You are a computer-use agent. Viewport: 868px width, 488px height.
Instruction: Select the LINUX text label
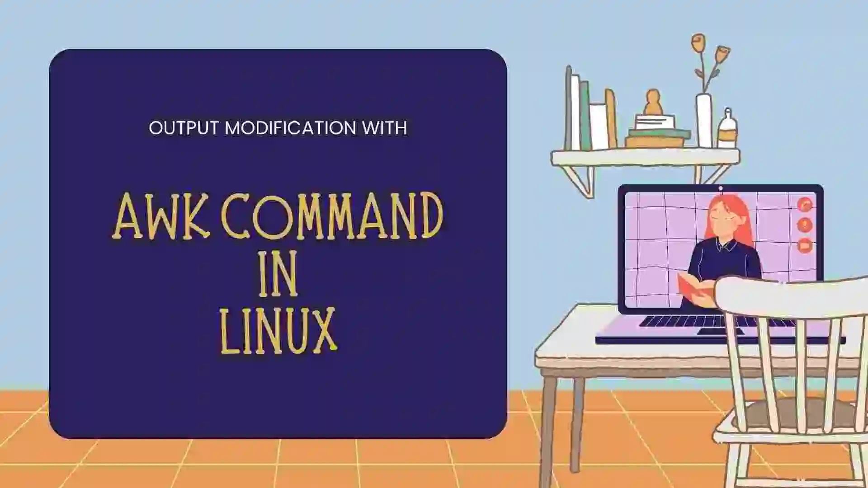click(x=277, y=331)
